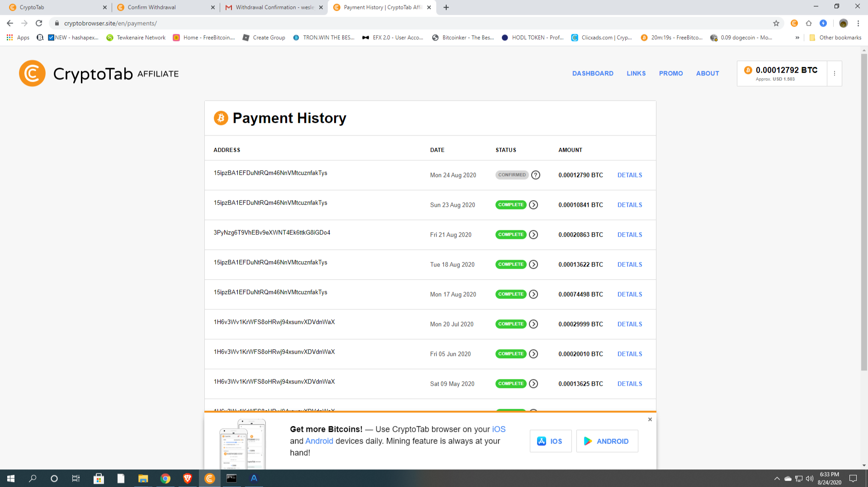Open the ABOUT page
The height and width of the screenshot is (487, 868).
point(708,73)
